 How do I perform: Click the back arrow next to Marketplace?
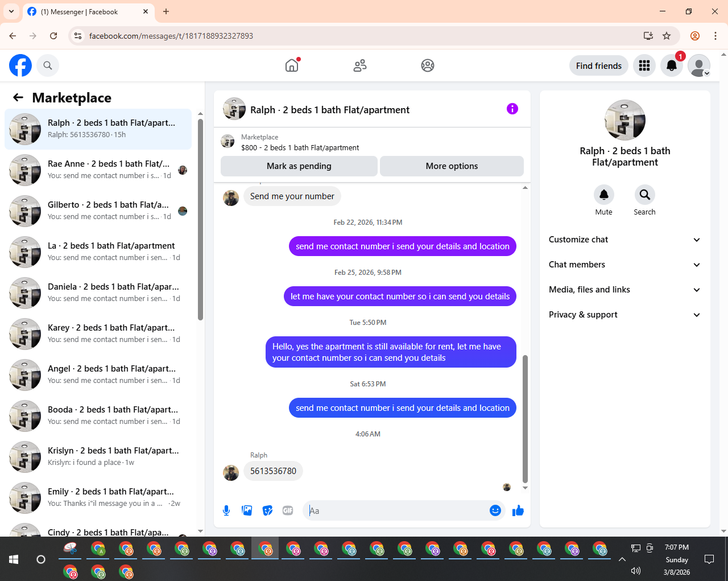(x=18, y=97)
